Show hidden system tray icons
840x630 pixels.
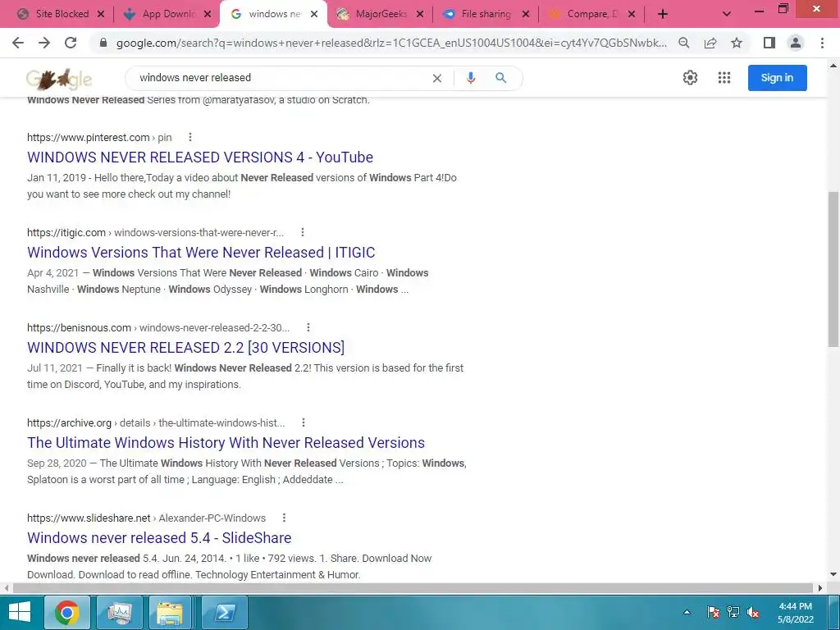pyautogui.click(x=687, y=612)
